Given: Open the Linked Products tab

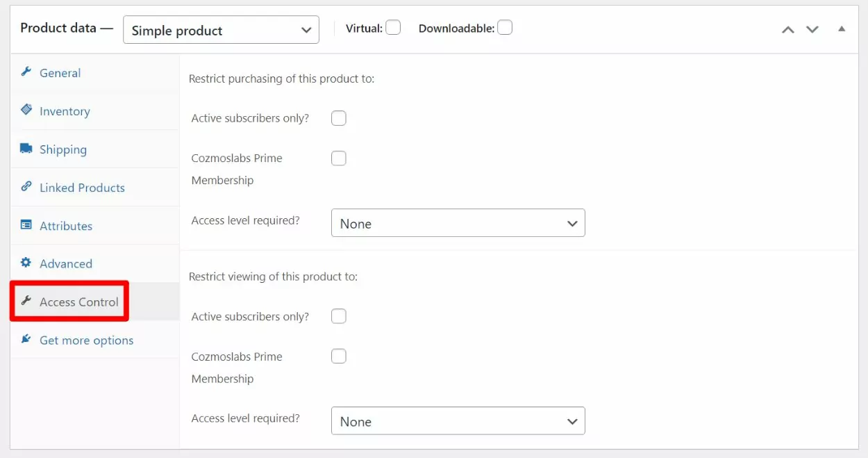Looking at the screenshot, I should click(x=82, y=188).
